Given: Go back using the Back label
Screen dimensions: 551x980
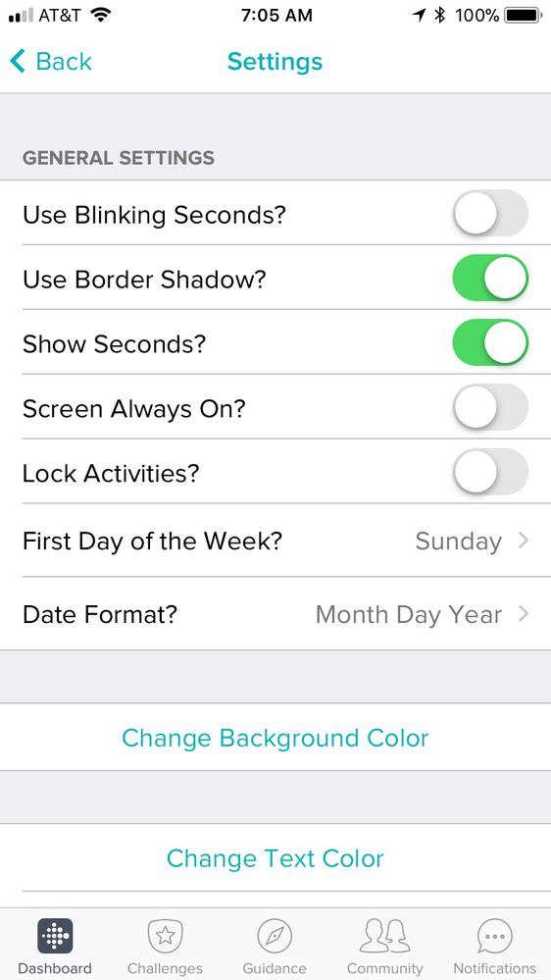Looking at the screenshot, I should [64, 61].
